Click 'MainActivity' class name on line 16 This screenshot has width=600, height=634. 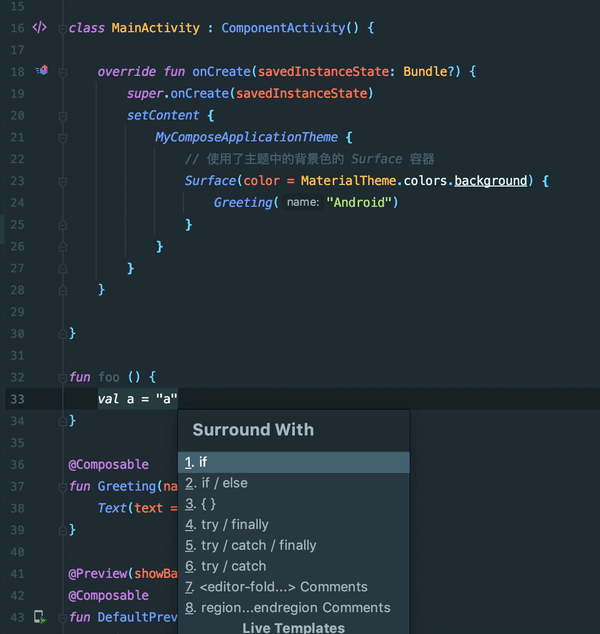point(156,28)
